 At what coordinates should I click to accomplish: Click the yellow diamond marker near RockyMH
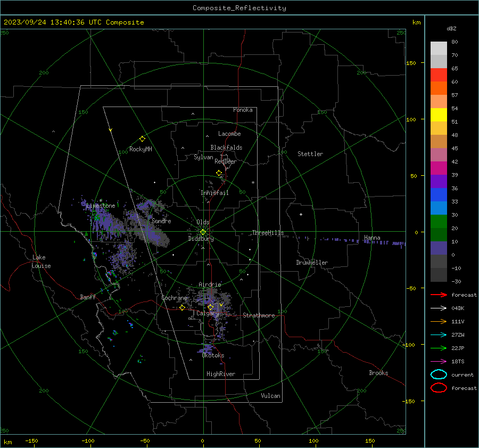142,139
